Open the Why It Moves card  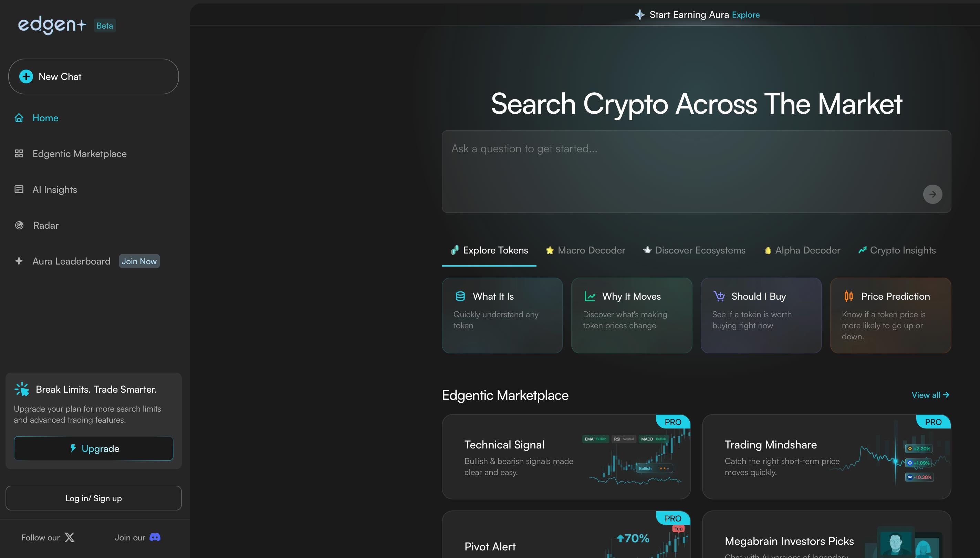pos(632,316)
